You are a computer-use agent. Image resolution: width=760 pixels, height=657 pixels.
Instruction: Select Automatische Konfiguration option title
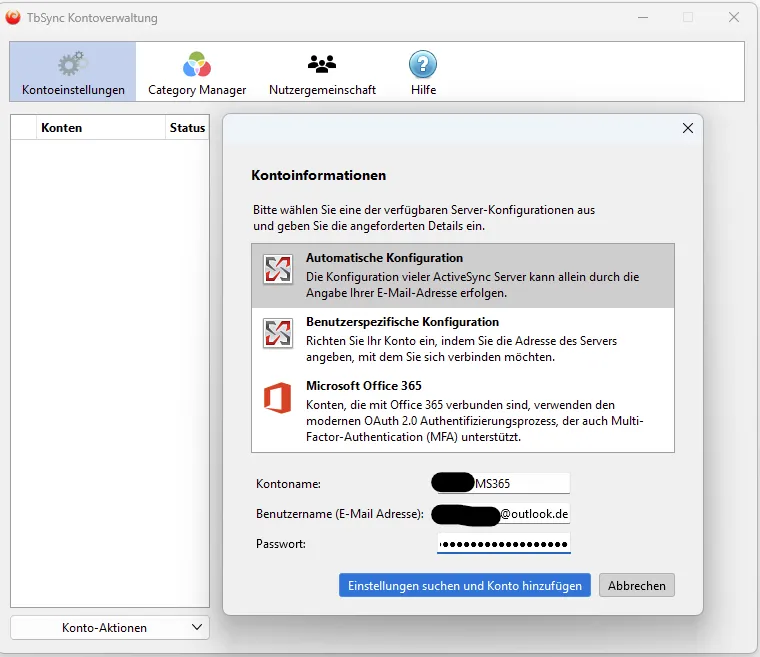tap(384, 257)
